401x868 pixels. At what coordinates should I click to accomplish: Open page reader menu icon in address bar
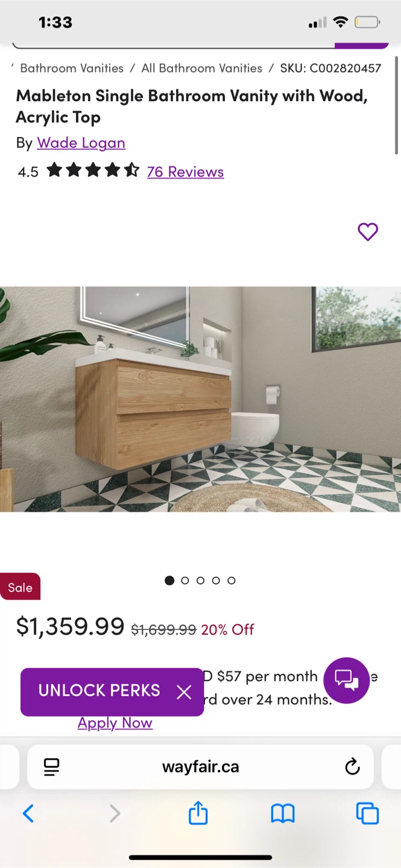tap(52, 767)
